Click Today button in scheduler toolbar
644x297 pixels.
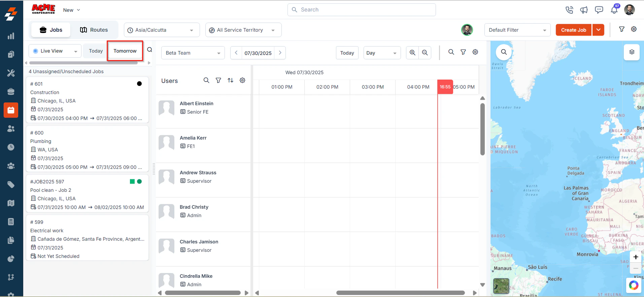point(347,53)
